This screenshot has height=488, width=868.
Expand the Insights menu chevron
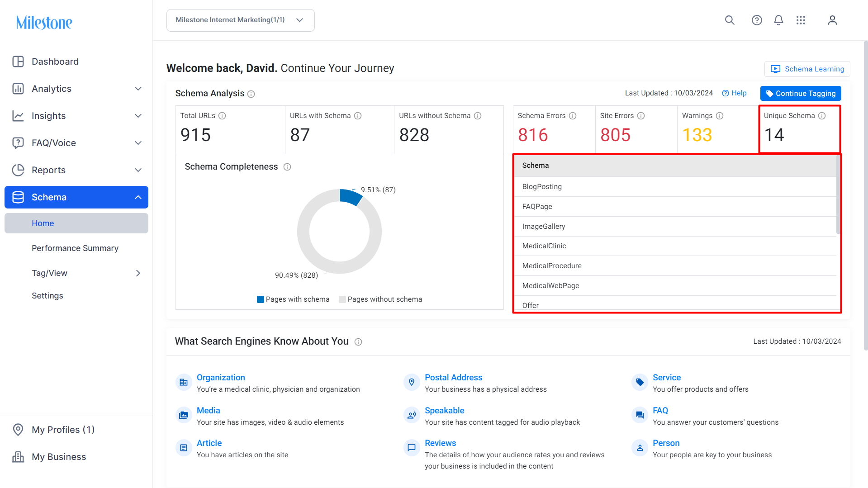click(138, 116)
